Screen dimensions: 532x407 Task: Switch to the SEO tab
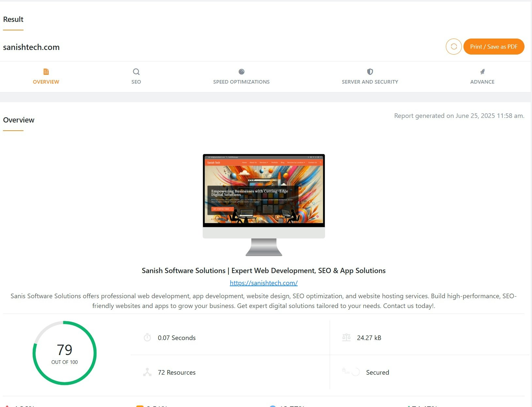[x=136, y=77]
